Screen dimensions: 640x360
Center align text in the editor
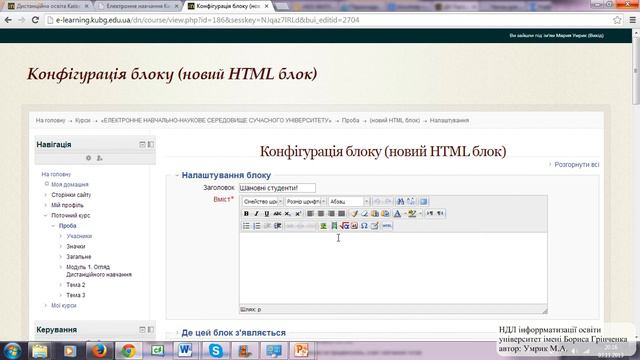coord(321,213)
